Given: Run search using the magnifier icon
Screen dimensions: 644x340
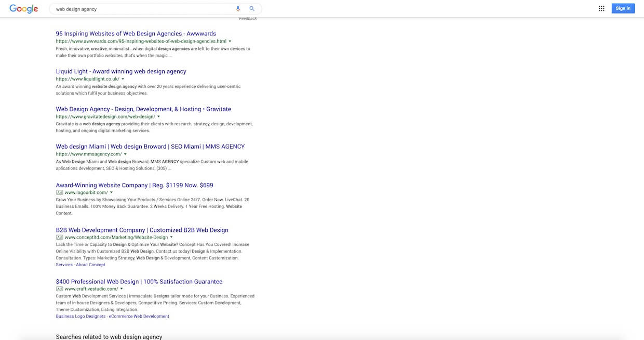Looking at the screenshot, I should pos(252,9).
